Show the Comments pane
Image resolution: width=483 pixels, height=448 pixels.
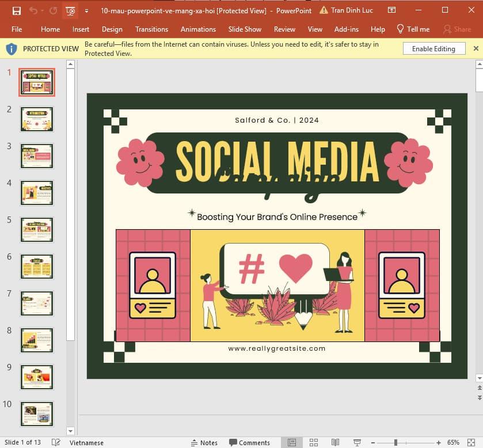coord(250,442)
